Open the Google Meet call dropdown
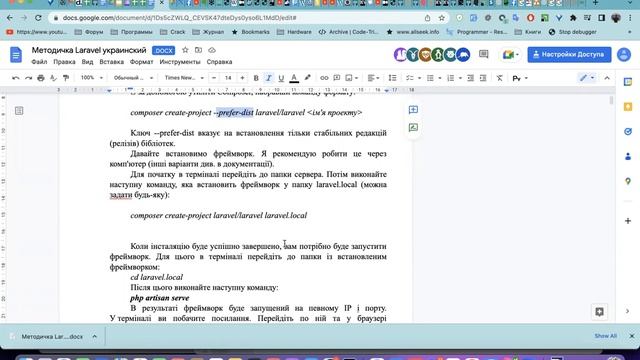The height and width of the screenshot is (360, 640). coord(510,54)
